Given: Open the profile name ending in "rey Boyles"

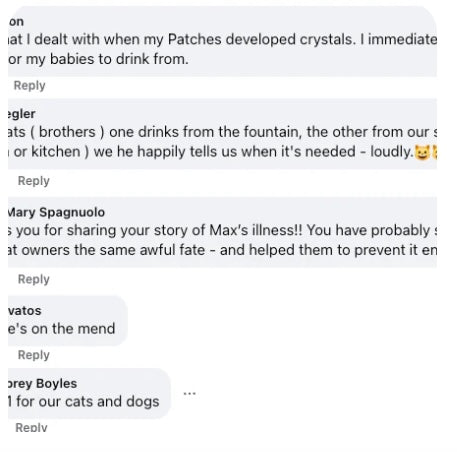Looking at the screenshot, I should point(42,383).
